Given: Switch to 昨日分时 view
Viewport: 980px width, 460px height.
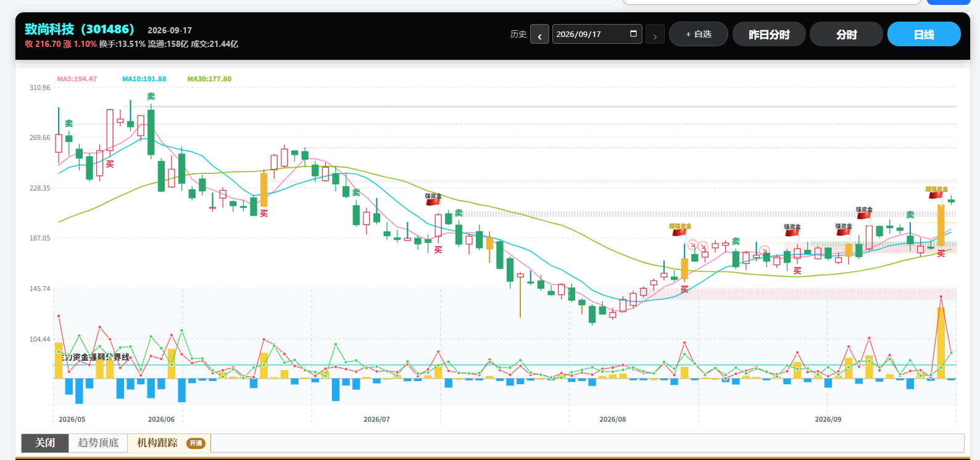Looking at the screenshot, I should (769, 34).
